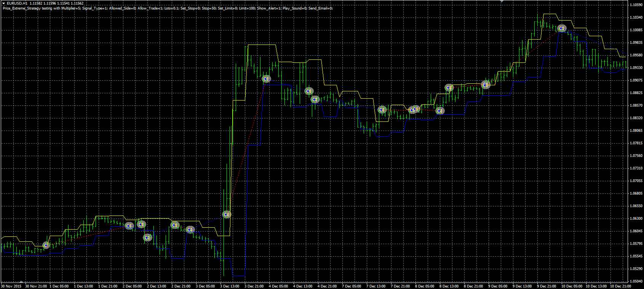
Task: Click the 10 Dec 13:00 time label
Action: [x=596, y=286]
